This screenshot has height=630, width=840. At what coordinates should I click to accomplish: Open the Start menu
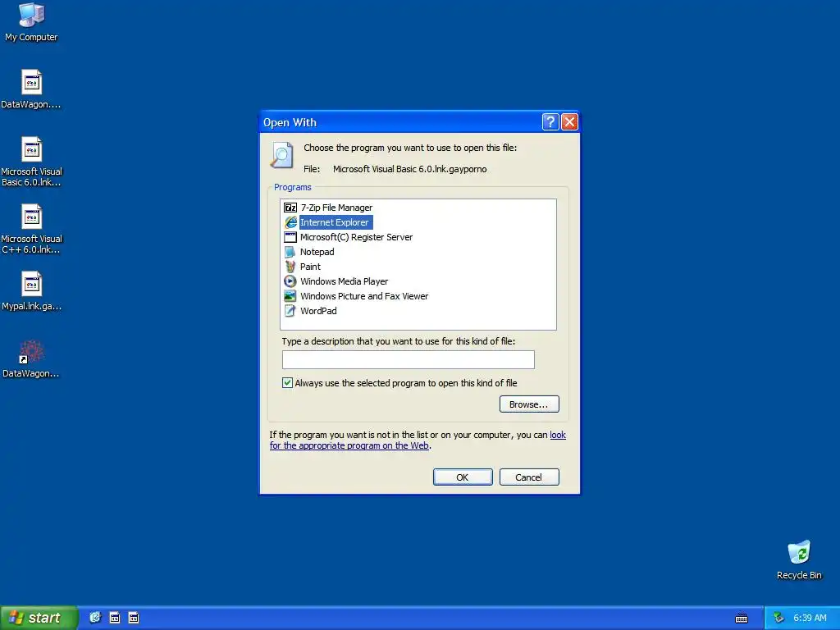click(x=39, y=618)
